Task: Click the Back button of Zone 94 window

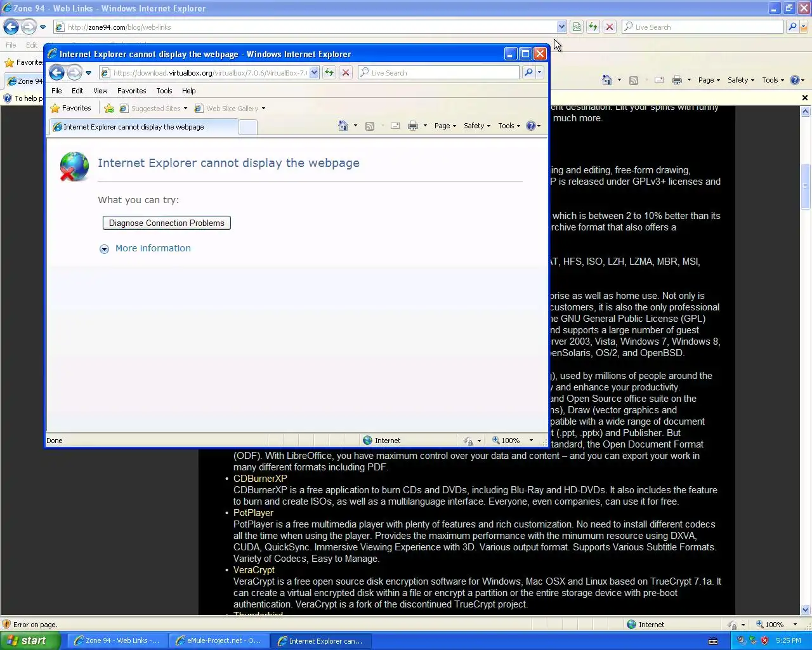Action: click(11, 27)
